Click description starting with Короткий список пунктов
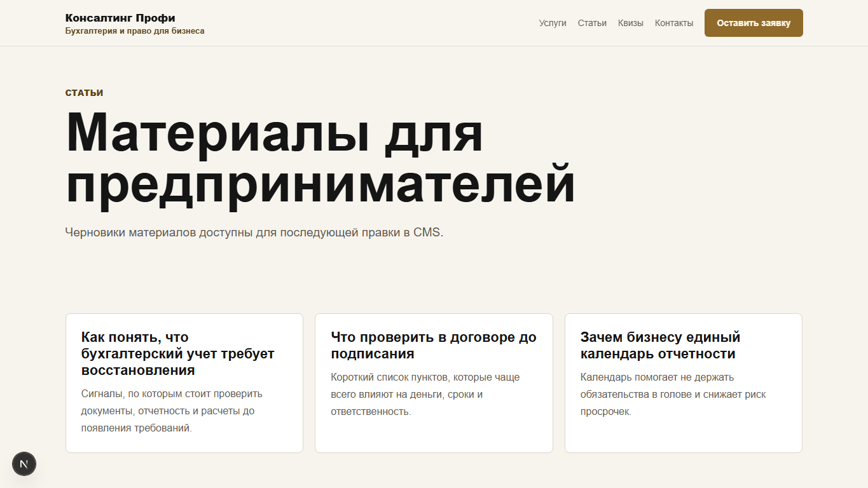 tap(425, 394)
